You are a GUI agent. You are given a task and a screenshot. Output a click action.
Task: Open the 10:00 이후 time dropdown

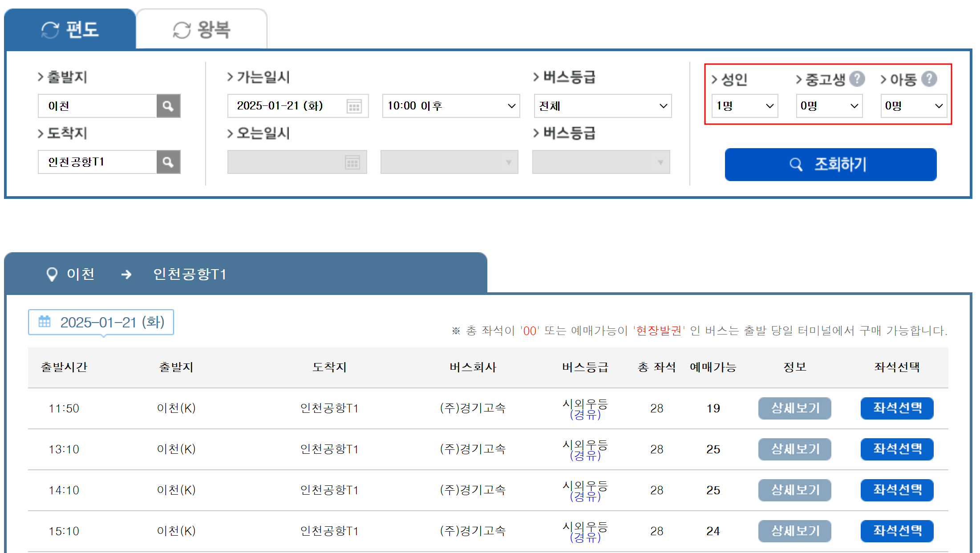(x=451, y=106)
